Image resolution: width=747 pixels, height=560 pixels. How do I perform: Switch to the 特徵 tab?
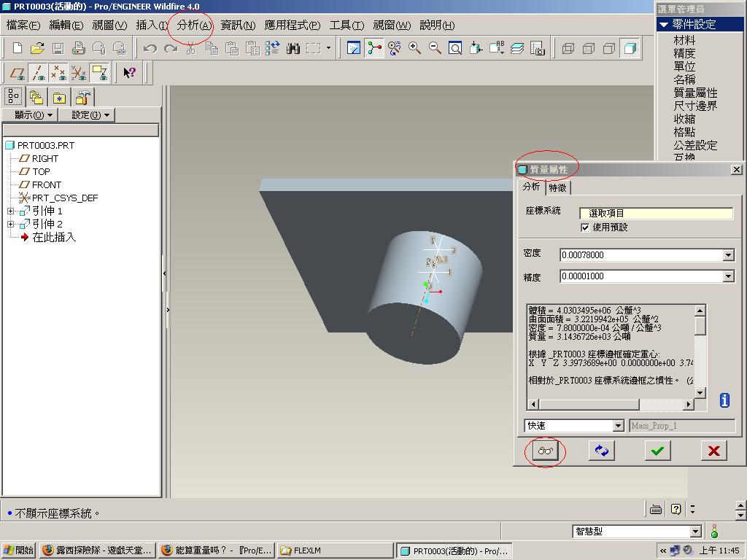pyautogui.click(x=558, y=187)
